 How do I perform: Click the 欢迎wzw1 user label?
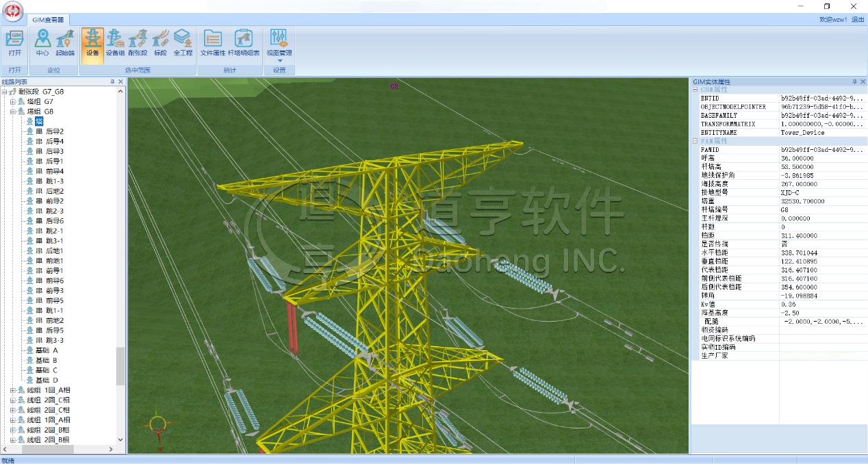833,20
